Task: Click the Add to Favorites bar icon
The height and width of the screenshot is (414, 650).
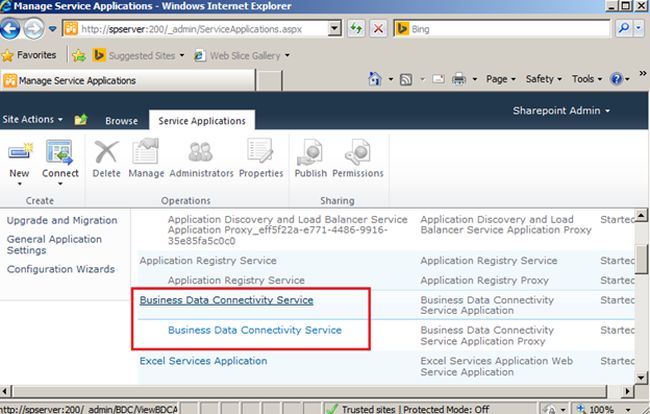Action: [x=79, y=55]
